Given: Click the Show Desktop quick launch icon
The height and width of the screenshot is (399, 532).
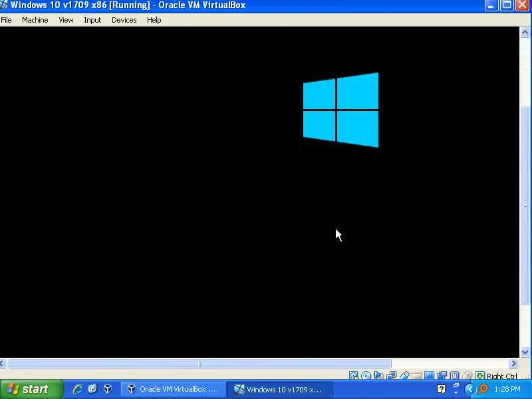Looking at the screenshot, I should coord(92,389).
